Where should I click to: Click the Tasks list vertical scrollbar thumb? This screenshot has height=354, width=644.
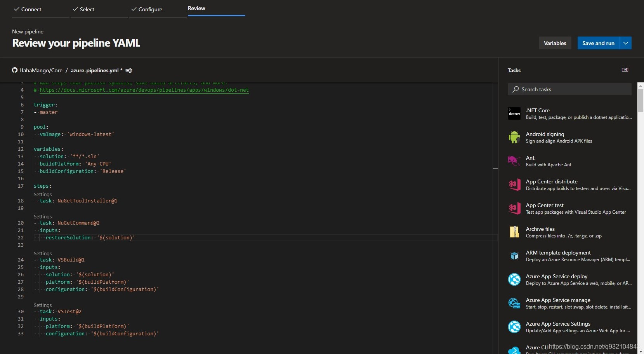tap(641, 100)
